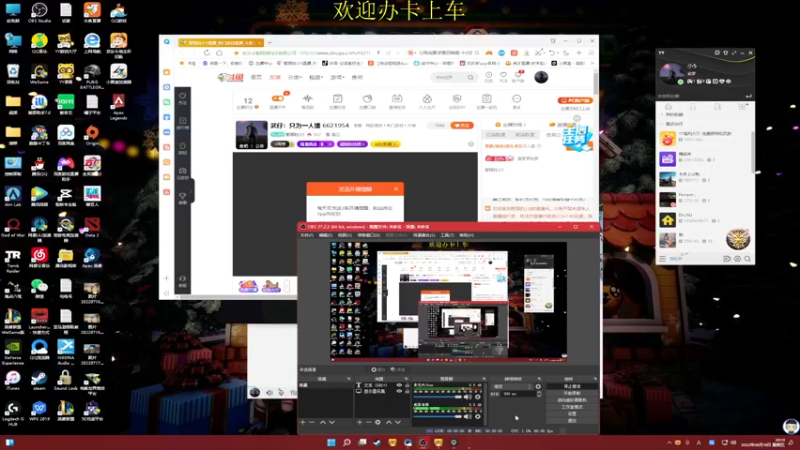This screenshot has width=800, height=450.
Task: Switch to 首页 tab on Douyu site
Action: tap(256, 77)
